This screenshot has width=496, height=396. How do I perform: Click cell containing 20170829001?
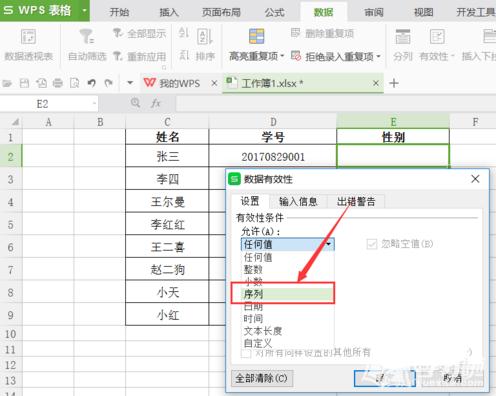pyautogui.click(x=273, y=156)
